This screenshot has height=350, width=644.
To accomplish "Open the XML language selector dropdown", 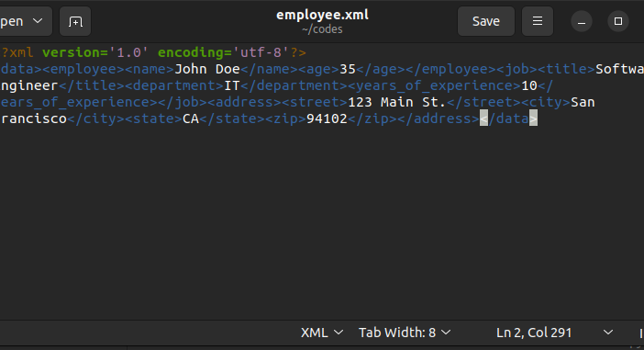I will tap(322, 333).
